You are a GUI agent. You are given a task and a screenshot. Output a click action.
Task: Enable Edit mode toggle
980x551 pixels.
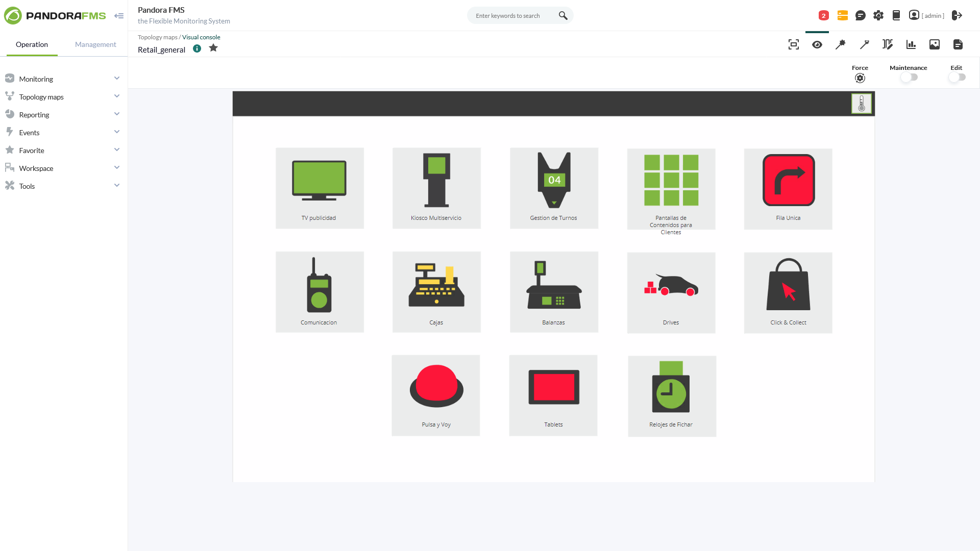pos(957,77)
